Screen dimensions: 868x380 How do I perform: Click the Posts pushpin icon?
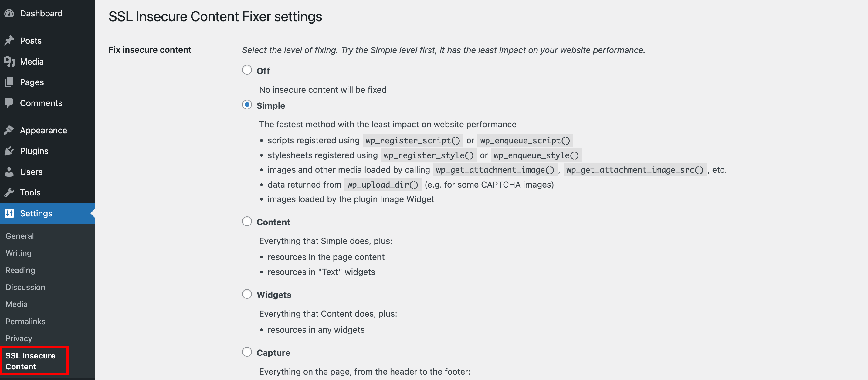9,40
